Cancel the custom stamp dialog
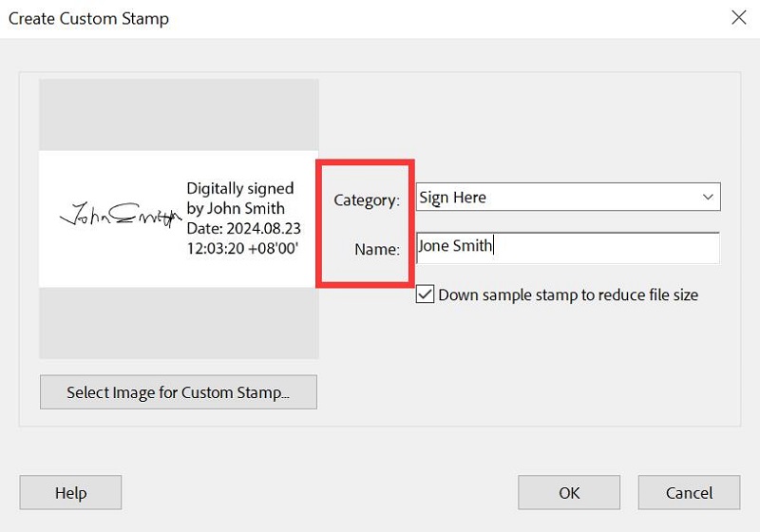Image resolution: width=760 pixels, height=532 pixels. coord(690,492)
